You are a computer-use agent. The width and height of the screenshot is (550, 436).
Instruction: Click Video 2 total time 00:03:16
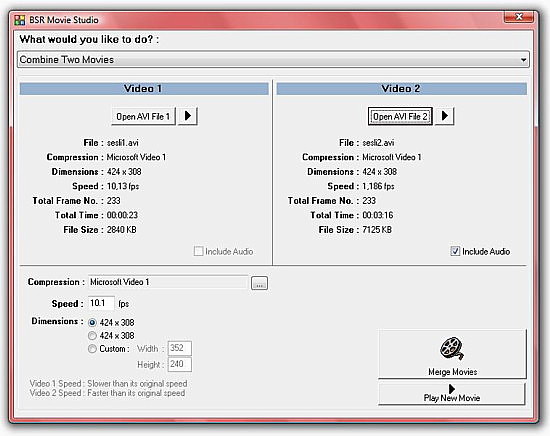(377, 215)
